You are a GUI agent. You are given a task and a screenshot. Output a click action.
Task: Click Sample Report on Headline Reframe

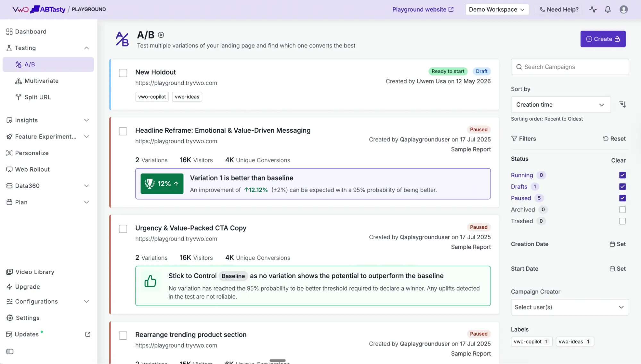point(471,149)
